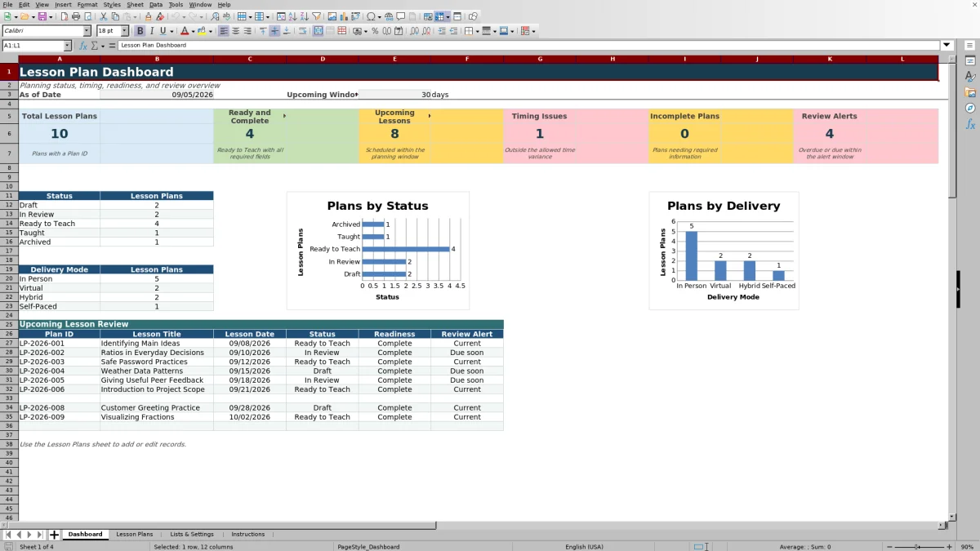Toggle Wrap Text for the cell
This screenshot has height=551, width=980.
tap(302, 31)
